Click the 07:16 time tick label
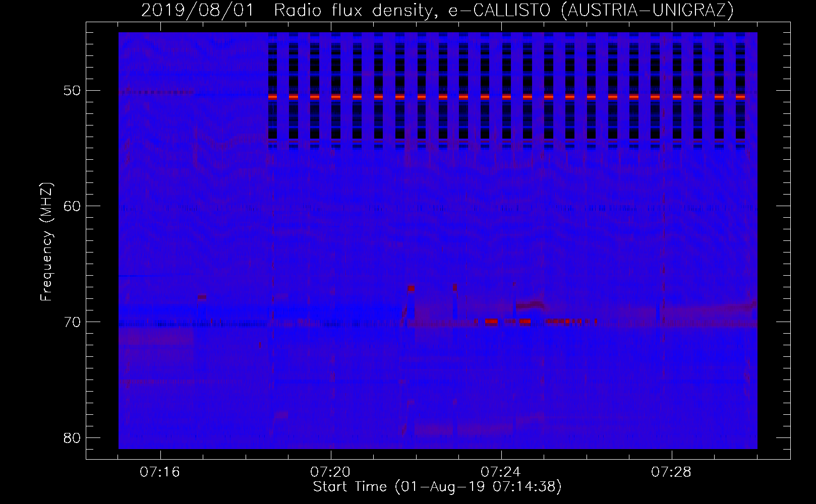 [160, 472]
